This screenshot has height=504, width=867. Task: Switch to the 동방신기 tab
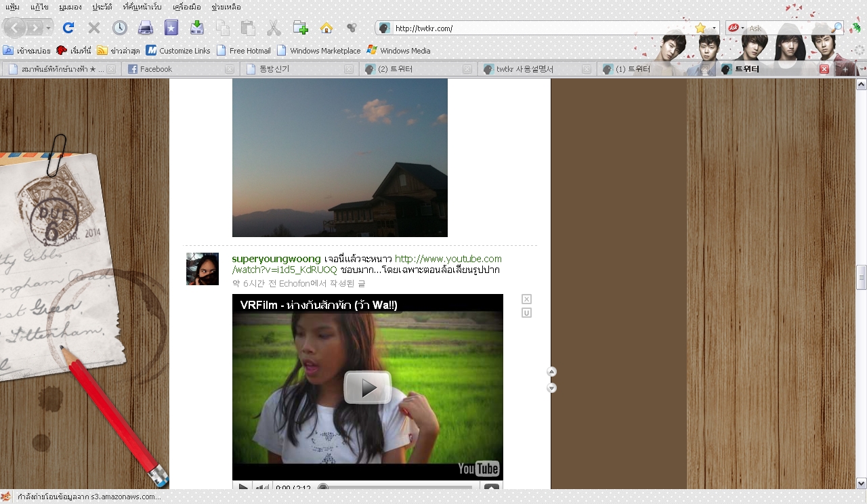coord(299,69)
